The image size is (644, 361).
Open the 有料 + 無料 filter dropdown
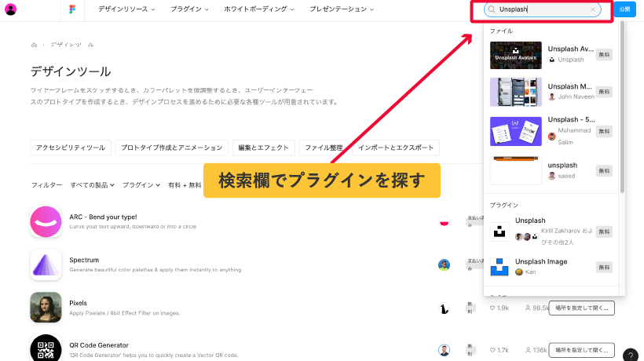pyautogui.click(x=185, y=185)
